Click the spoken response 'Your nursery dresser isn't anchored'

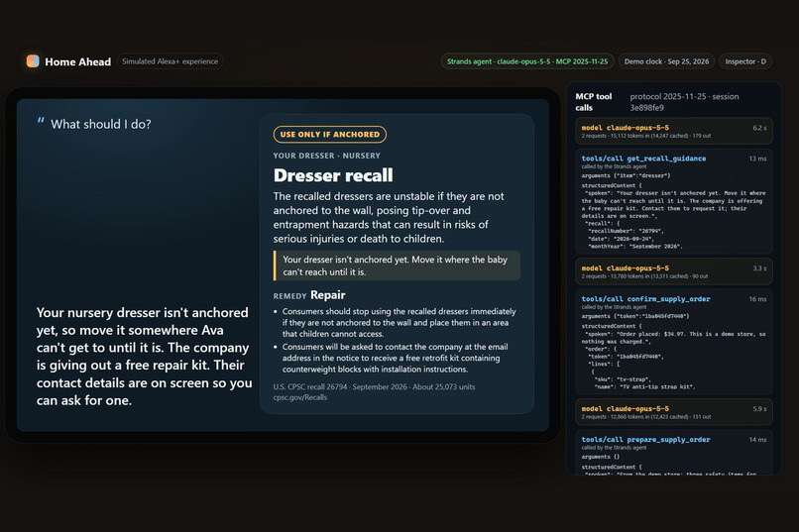coord(144,357)
